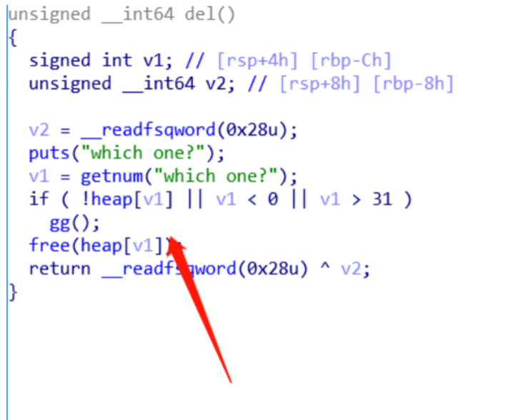Select the getnum function call
523x420 pixels.
[x=111, y=176]
